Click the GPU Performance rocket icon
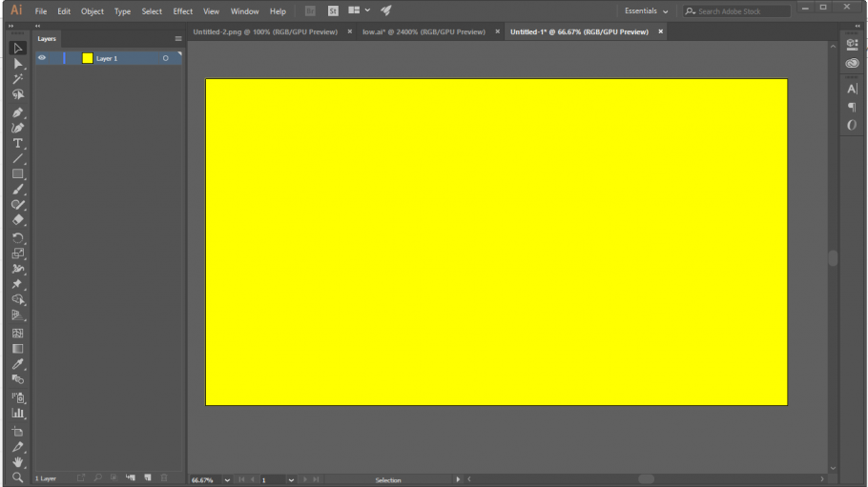The height and width of the screenshot is (487, 868). click(x=386, y=10)
